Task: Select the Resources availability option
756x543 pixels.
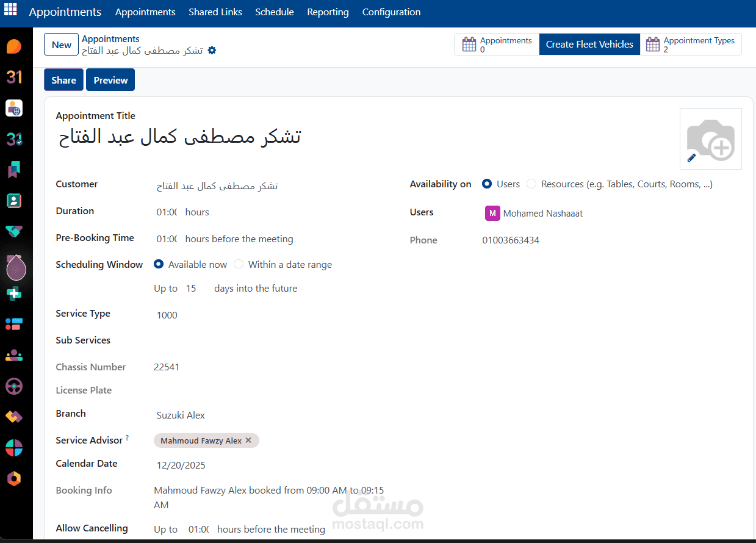Action: click(531, 184)
